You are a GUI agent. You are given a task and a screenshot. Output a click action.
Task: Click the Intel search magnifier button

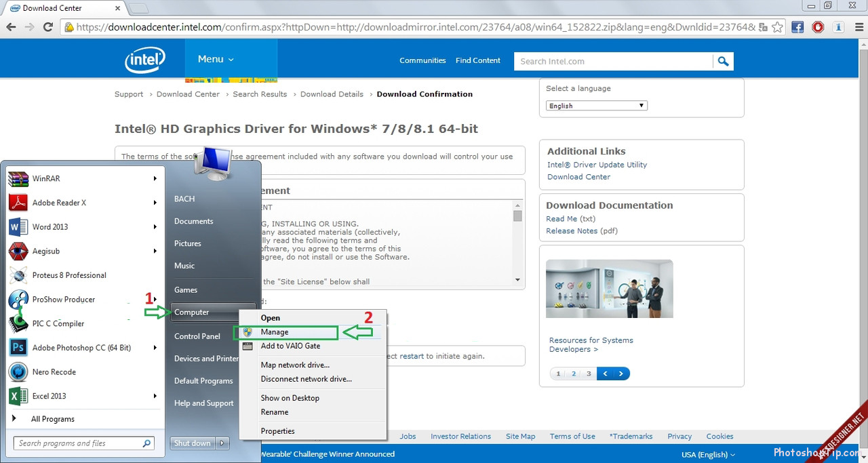coord(724,61)
